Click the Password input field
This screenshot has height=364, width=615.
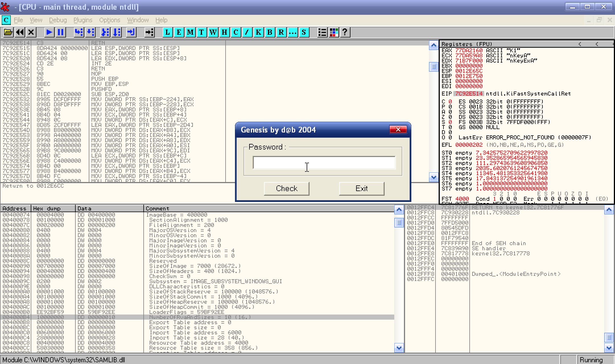pyautogui.click(x=324, y=163)
